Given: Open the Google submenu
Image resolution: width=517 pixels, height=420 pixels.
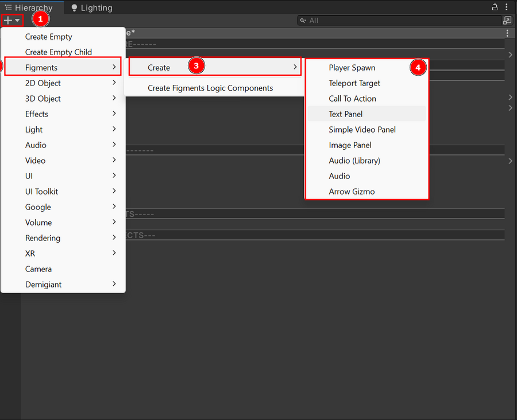Looking at the screenshot, I should click(63, 207).
